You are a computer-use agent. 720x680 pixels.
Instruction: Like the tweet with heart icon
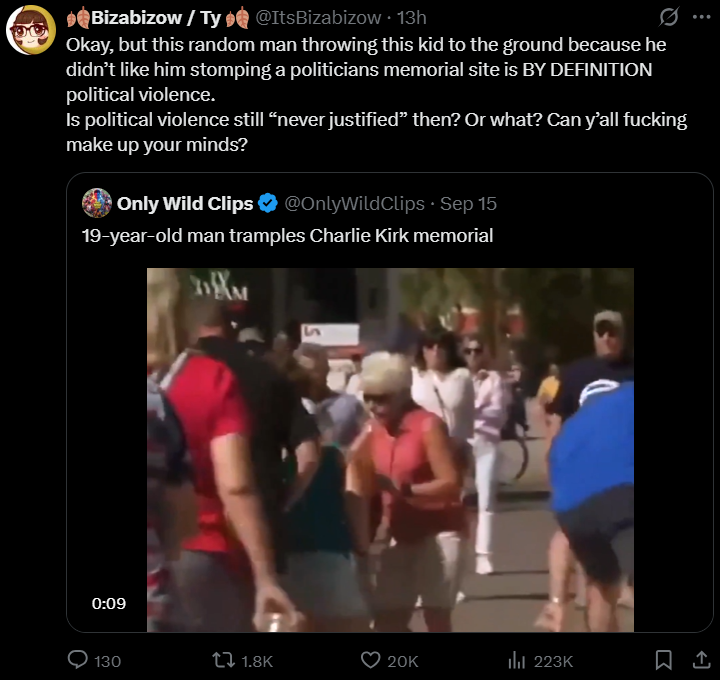[370, 660]
